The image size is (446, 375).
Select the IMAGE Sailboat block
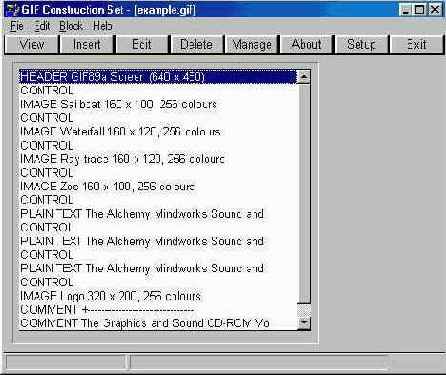coord(157,104)
